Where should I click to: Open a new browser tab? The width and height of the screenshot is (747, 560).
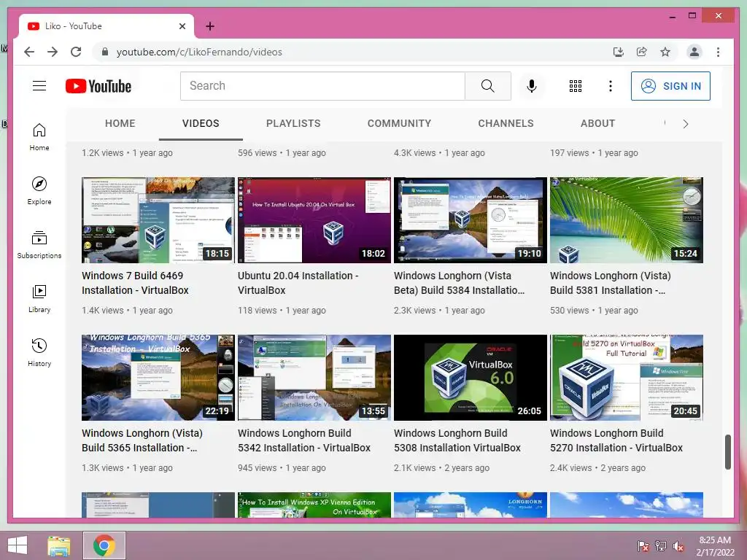[x=209, y=26]
